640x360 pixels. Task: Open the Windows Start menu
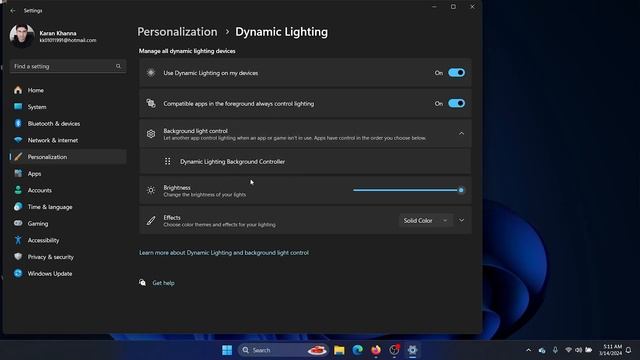coord(227,350)
